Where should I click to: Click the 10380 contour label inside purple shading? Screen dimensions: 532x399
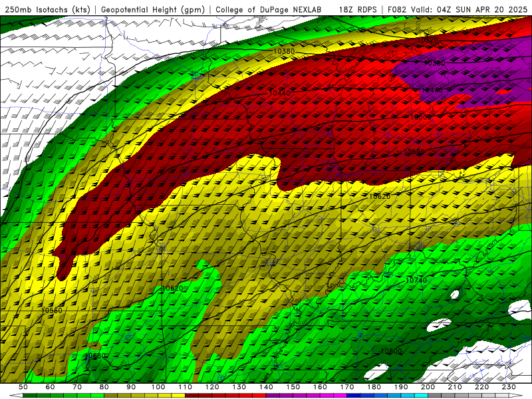point(435,63)
